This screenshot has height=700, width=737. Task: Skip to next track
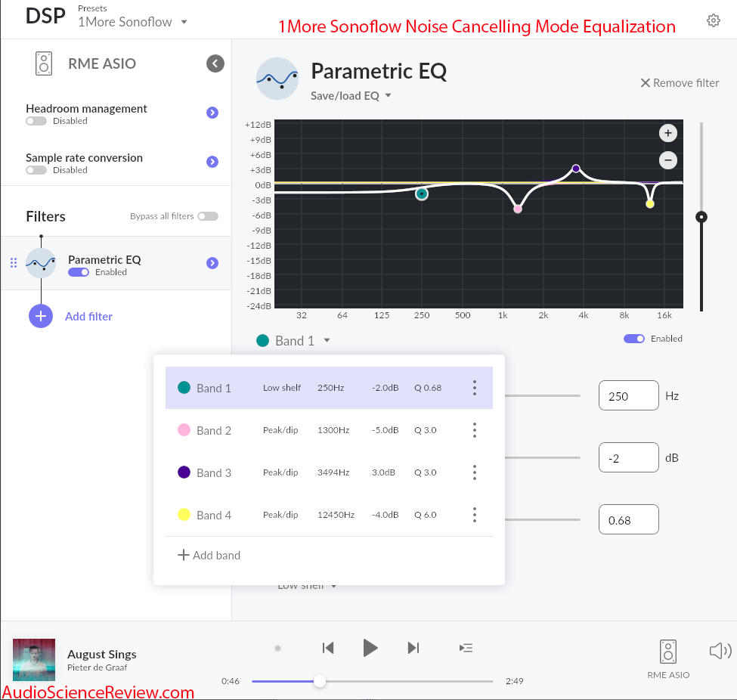(413, 648)
